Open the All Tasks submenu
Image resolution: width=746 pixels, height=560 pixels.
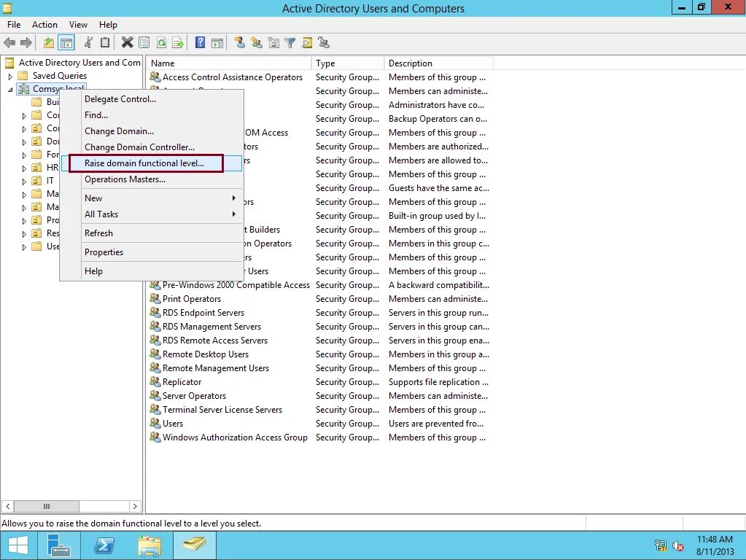pos(152,214)
